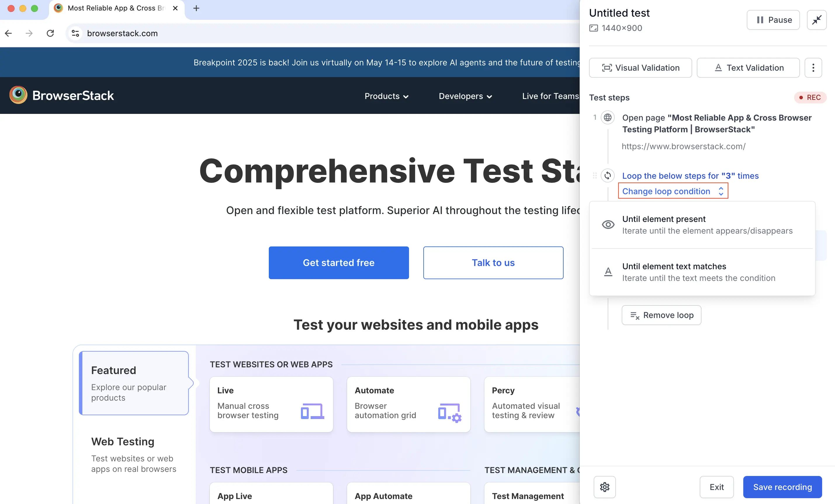Click Talk to us button
835x504 pixels.
493,263
